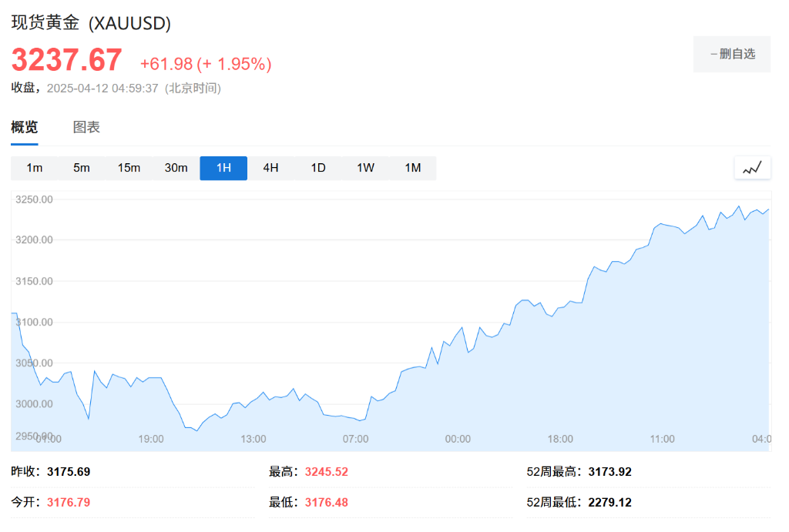Select the 1D timeframe
This screenshot has width=789, height=532.
(318, 168)
